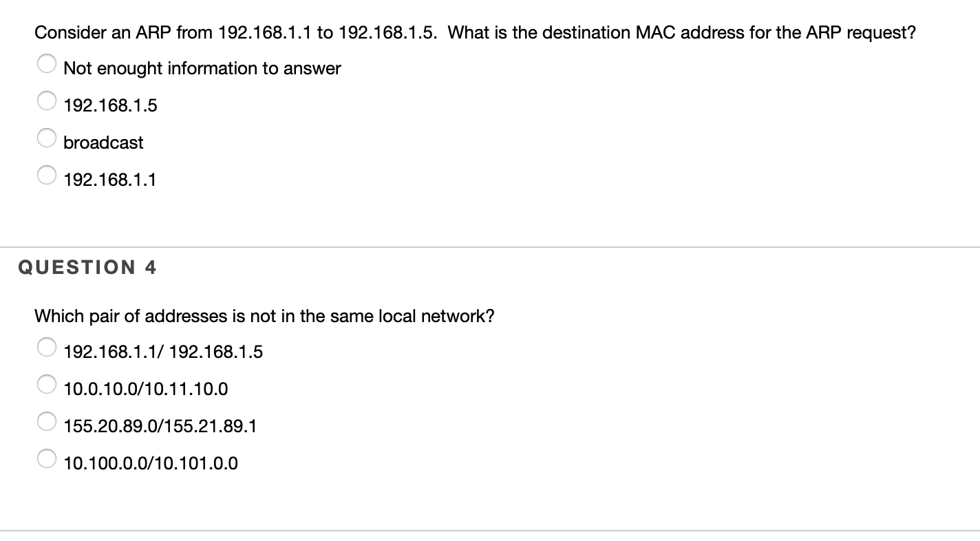Click the 192.168.1.5 answer text
Screen dimensions: 980x541
coord(110,105)
